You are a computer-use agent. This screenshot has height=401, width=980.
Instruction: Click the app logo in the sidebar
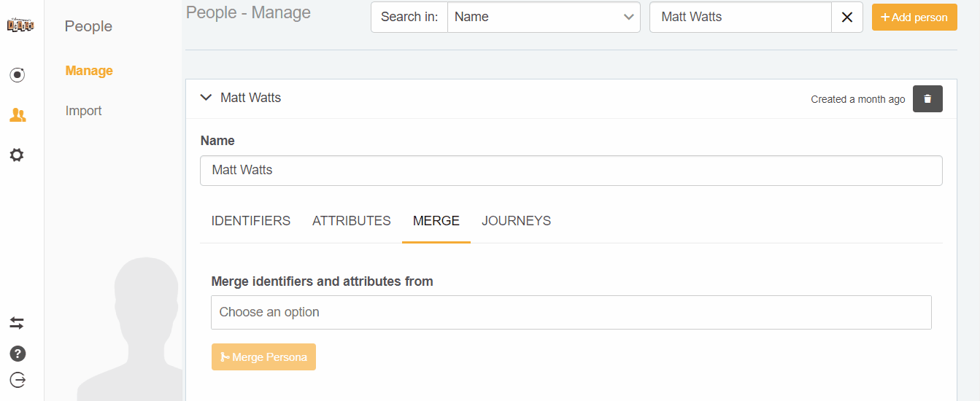click(17, 26)
